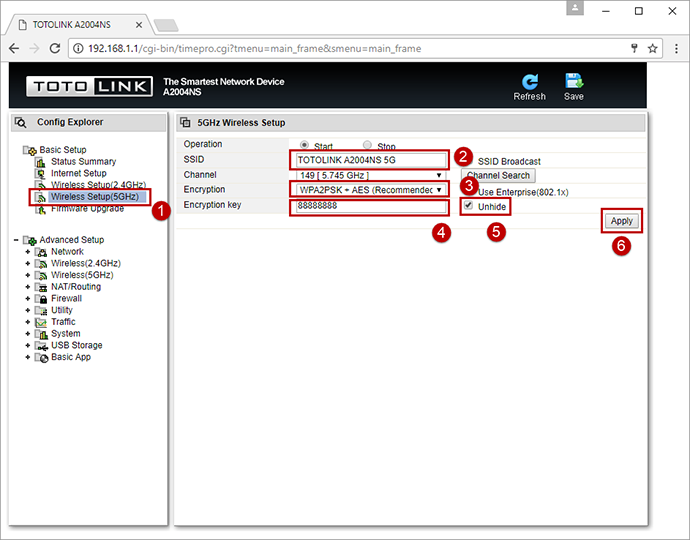Viewport: 690px width, 540px height.
Task: Click the Chrome user profile button
Action: [x=575, y=8]
